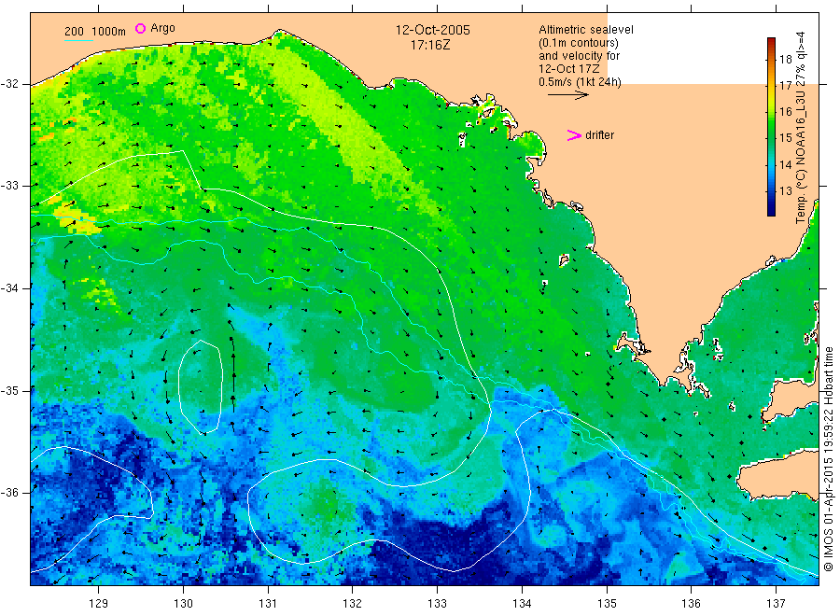
Task: Click the 'Argo' legend label
Action: [162, 28]
